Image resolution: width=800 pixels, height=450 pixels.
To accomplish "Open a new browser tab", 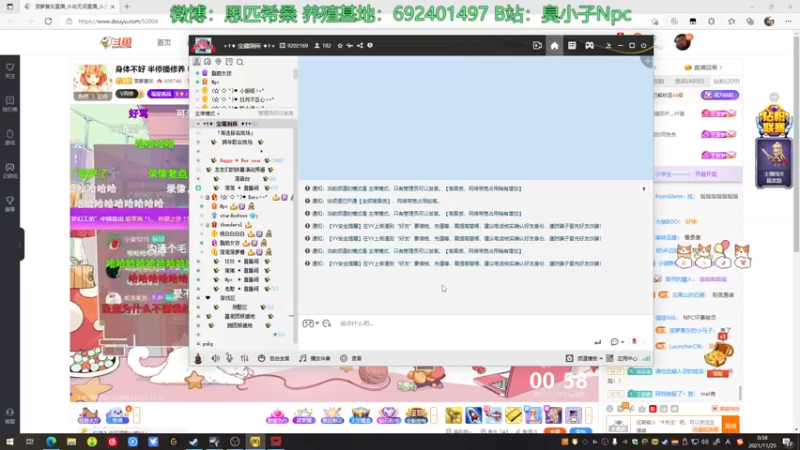I will pyautogui.click(x=127, y=7).
